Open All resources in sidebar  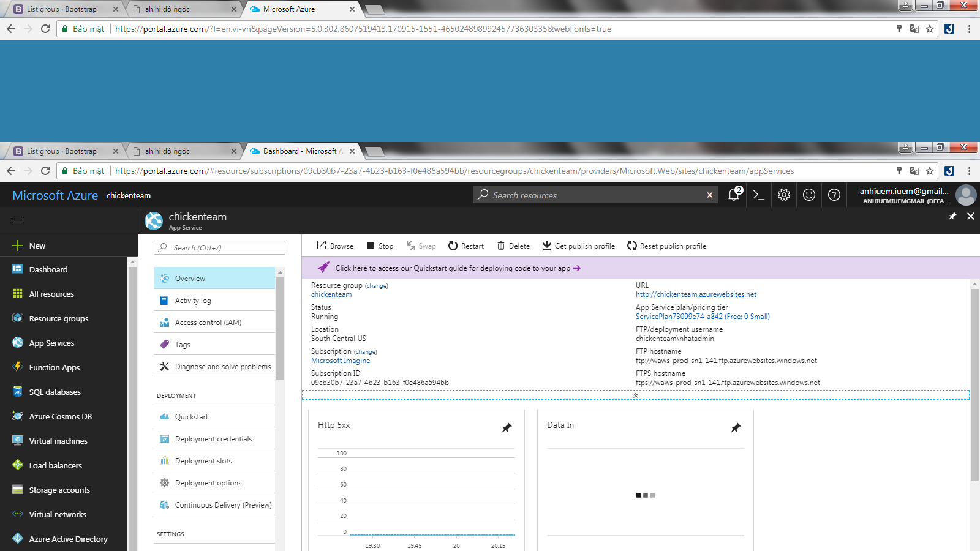click(51, 294)
